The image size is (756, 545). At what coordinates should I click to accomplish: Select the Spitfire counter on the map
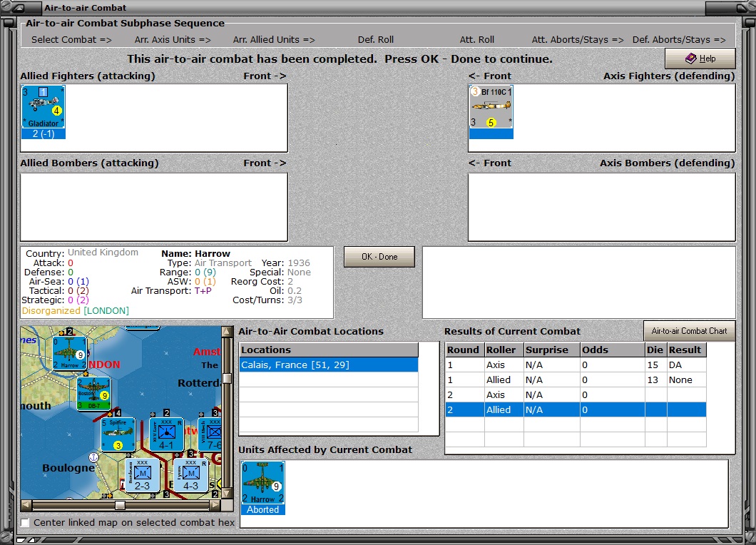(x=118, y=434)
